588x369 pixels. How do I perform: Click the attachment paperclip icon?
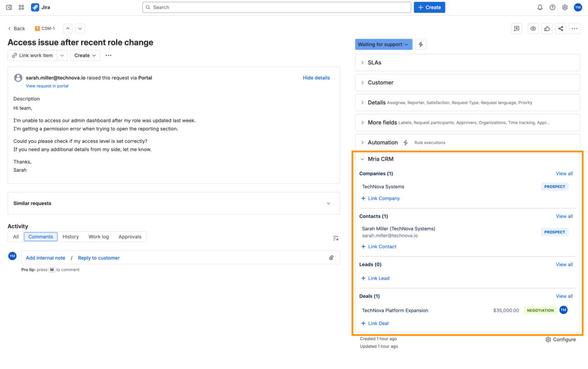coord(331,258)
